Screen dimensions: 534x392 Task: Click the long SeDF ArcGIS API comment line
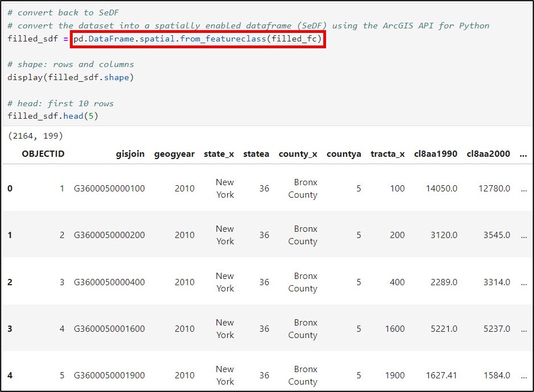click(x=248, y=26)
